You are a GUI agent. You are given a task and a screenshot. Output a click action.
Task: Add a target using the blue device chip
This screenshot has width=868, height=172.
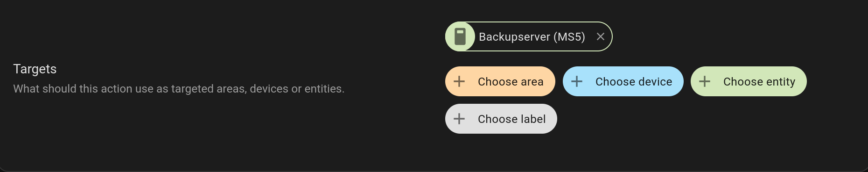point(623,81)
